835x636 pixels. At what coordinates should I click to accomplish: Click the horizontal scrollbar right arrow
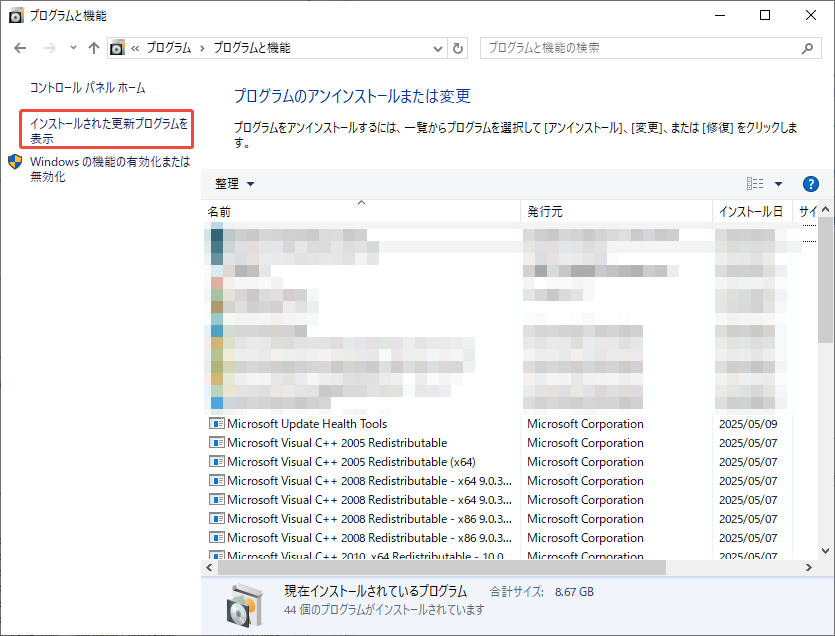[x=809, y=568]
